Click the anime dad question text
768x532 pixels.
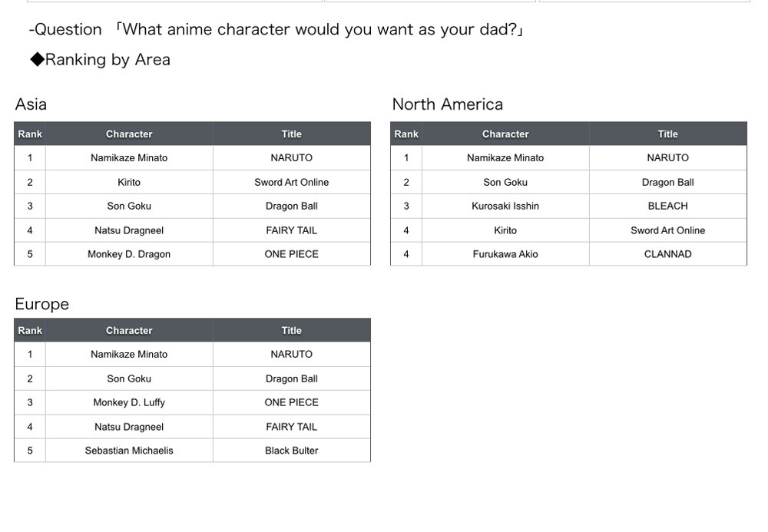(x=276, y=30)
